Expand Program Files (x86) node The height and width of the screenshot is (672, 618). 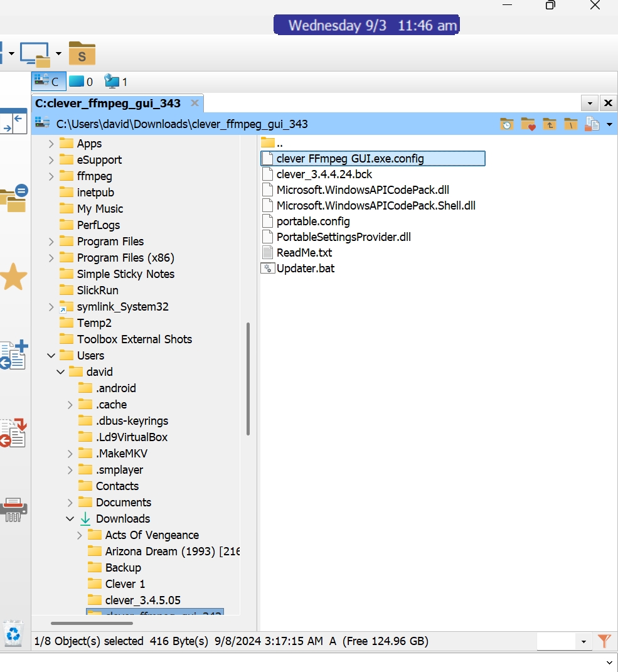click(x=51, y=258)
